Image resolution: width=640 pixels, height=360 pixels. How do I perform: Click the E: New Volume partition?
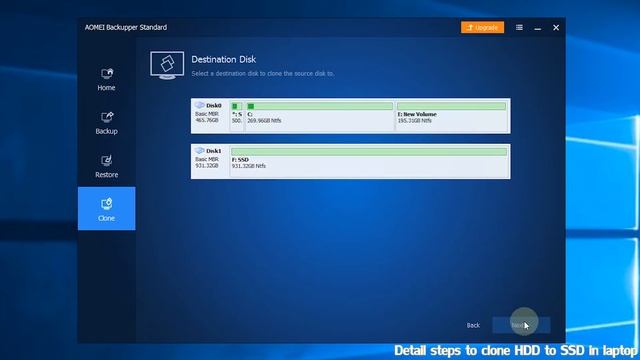point(451,116)
